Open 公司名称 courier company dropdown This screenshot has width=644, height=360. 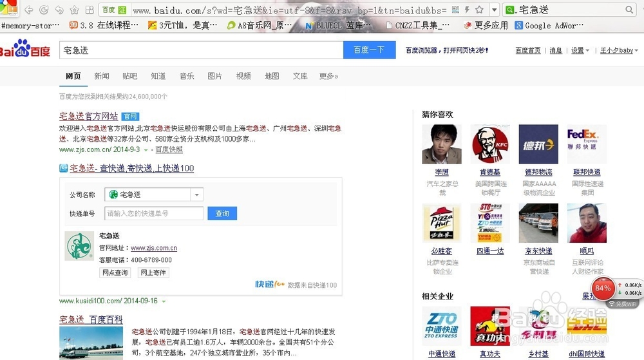(154, 194)
